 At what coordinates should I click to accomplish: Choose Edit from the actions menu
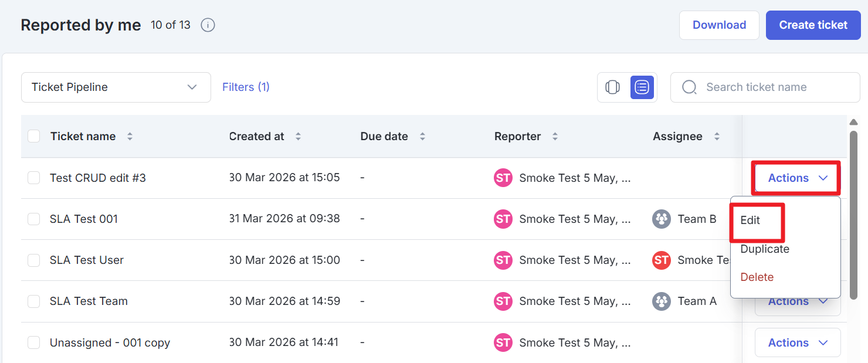pyautogui.click(x=750, y=220)
